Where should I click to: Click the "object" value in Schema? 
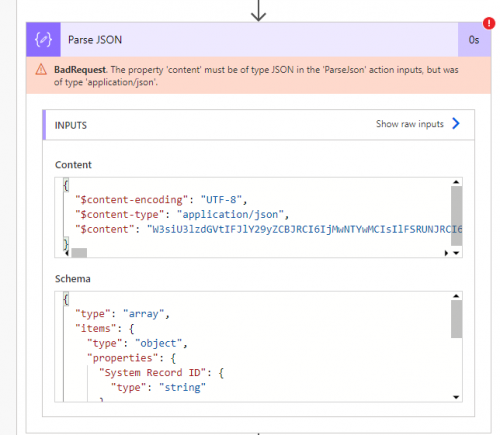159,343
